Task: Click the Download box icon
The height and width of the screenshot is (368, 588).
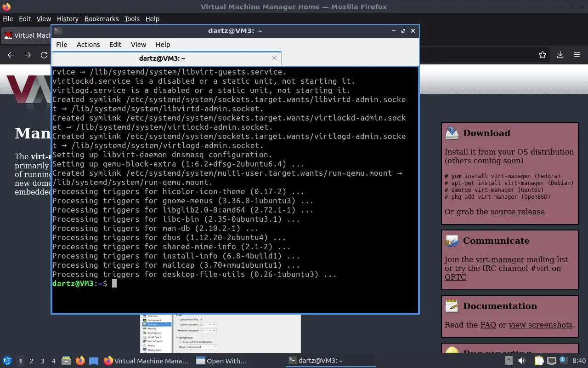Action: click(452, 133)
